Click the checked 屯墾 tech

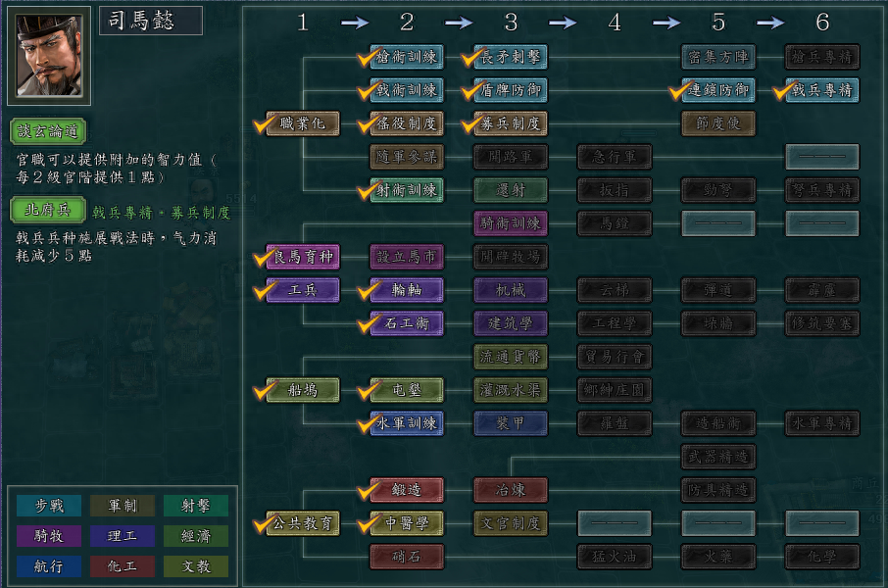point(407,390)
